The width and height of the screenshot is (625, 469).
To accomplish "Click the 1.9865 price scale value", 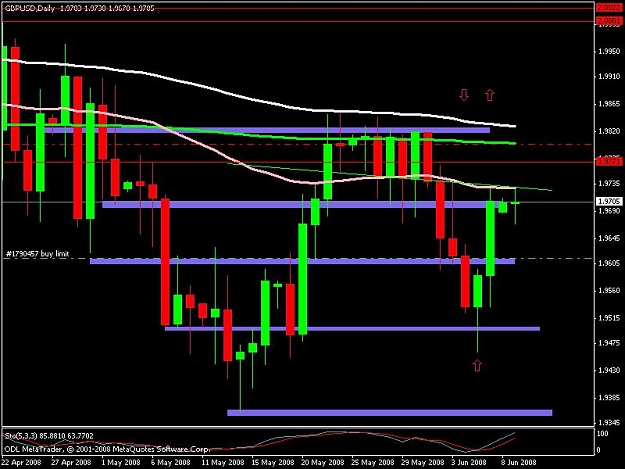I will click(609, 104).
